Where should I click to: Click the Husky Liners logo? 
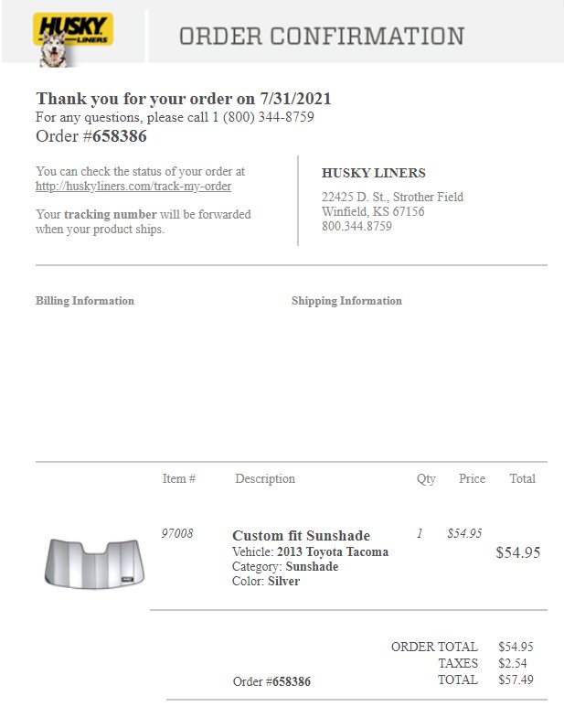pyautogui.click(x=73, y=39)
